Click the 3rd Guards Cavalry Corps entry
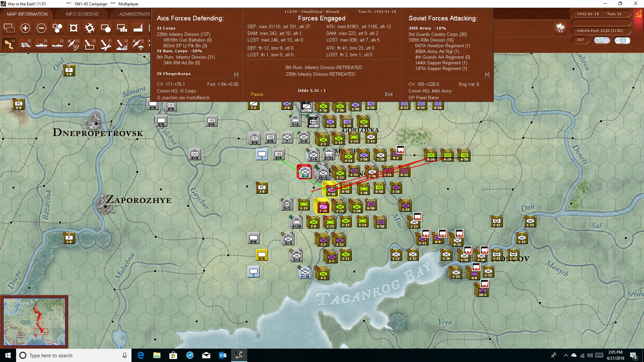The width and height of the screenshot is (644, 362). pos(437,34)
